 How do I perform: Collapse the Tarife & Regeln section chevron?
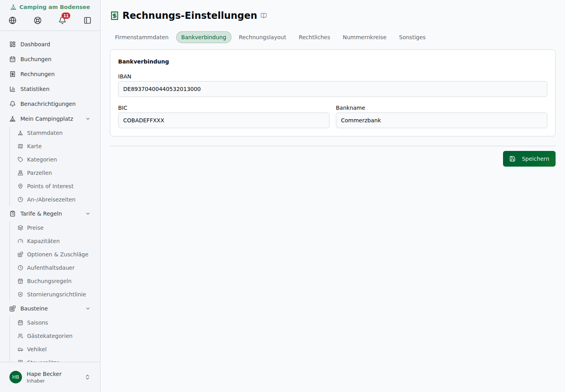click(88, 214)
